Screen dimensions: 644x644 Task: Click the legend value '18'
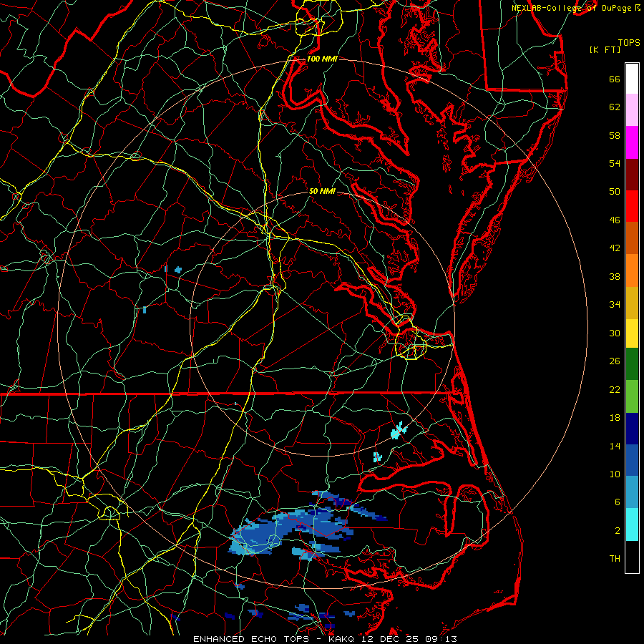(x=615, y=418)
